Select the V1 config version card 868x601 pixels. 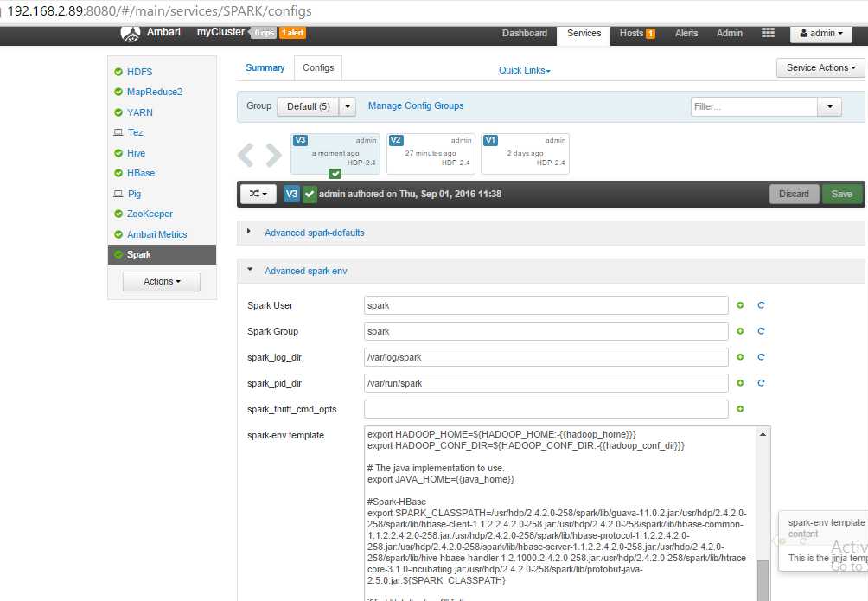click(525, 153)
